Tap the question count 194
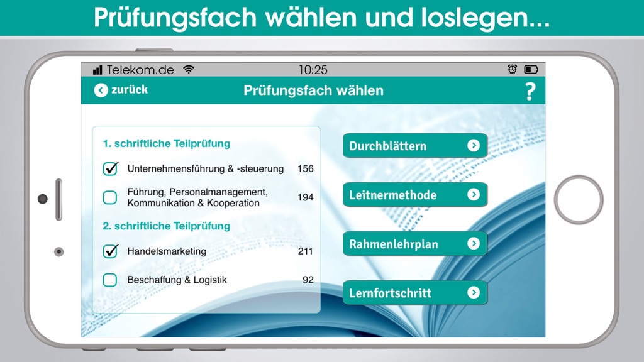The image size is (644, 362). pos(306,197)
